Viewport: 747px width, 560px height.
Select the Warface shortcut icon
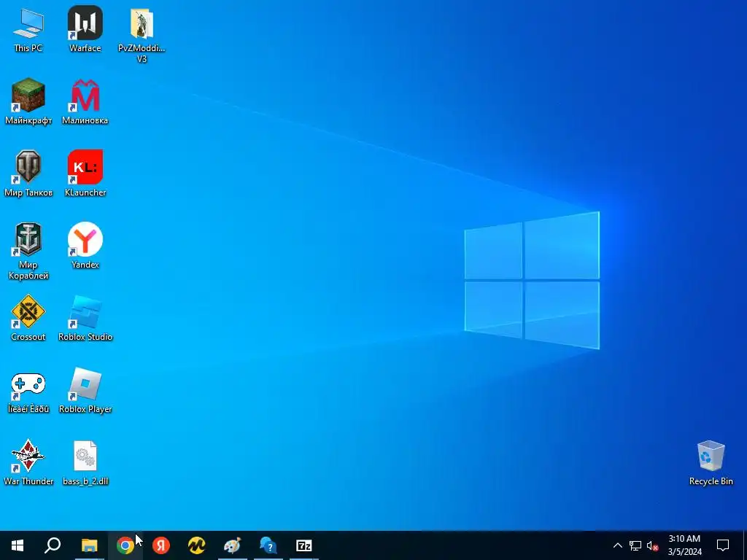85,30
